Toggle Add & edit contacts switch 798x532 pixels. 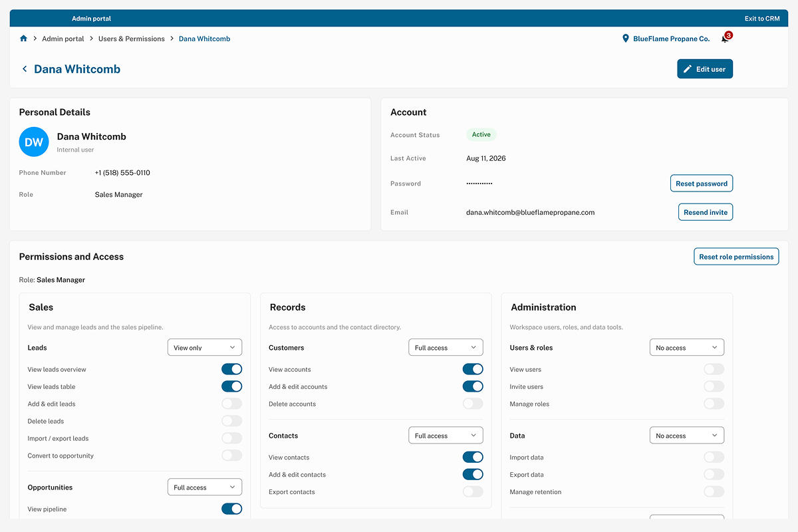coord(473,474)
